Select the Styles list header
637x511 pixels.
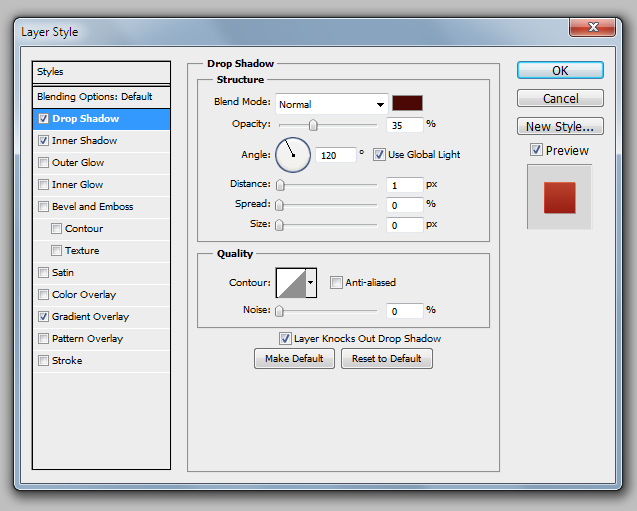[101, 72]
